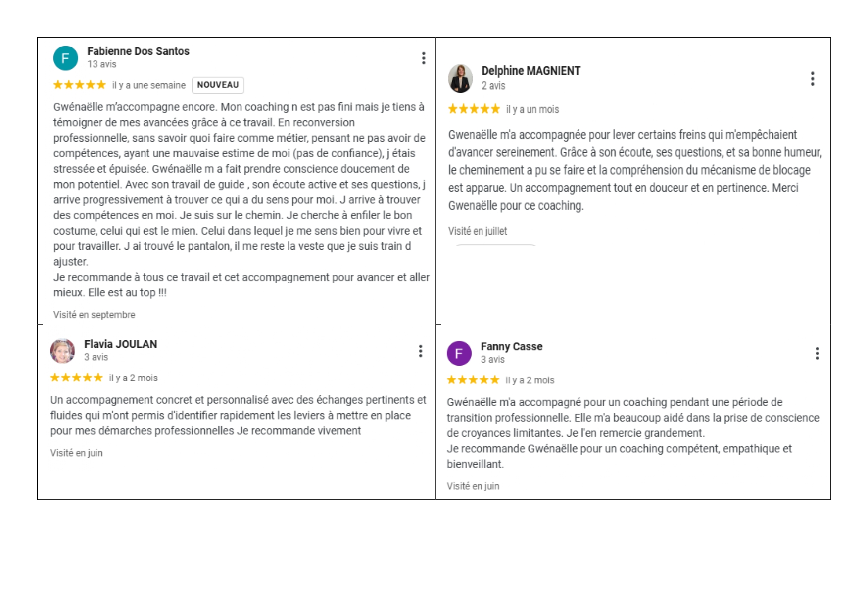Viewport: 868px width, 614px height.
Task: Open Delphine MAGNIENT profile name
Action: 531,71
